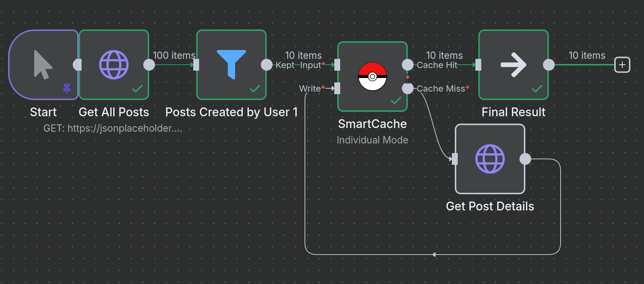Click the "10 items" label above Cache Hit
Screen dimensions: 644x284
[445, 56]
